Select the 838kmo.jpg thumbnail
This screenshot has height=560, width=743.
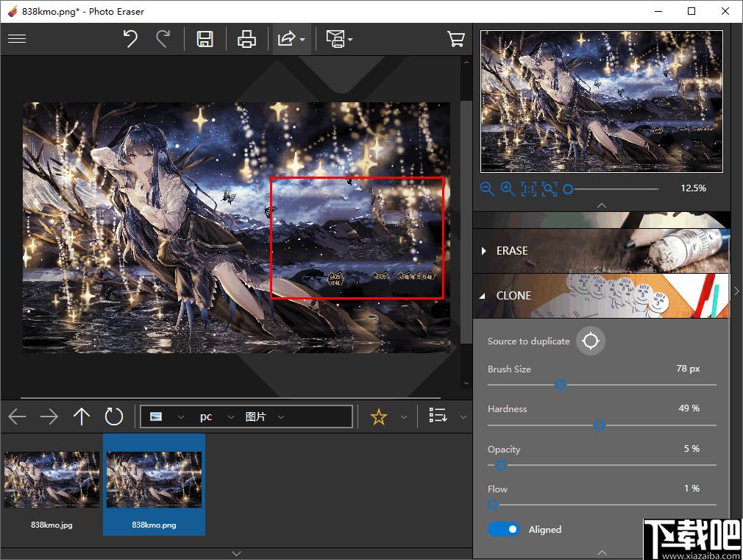pyautogui.click(x=51, y=479)
